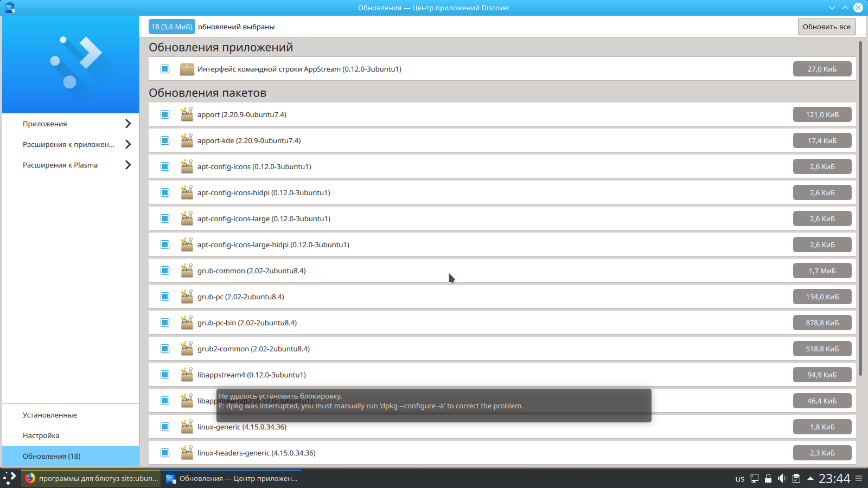Click the apt-config-icons package icon
Screen dimensions: 868x488
(187, 166)
